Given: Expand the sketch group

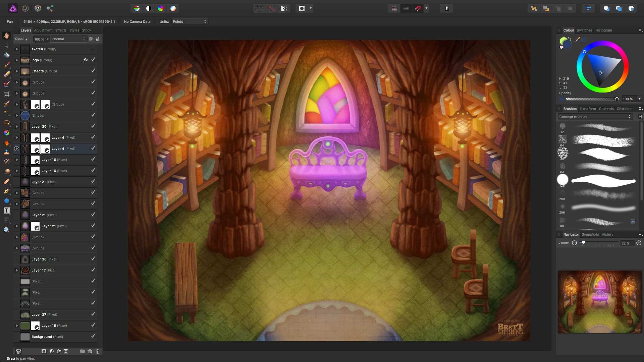Looking at the screenshot, I should 17,49.
